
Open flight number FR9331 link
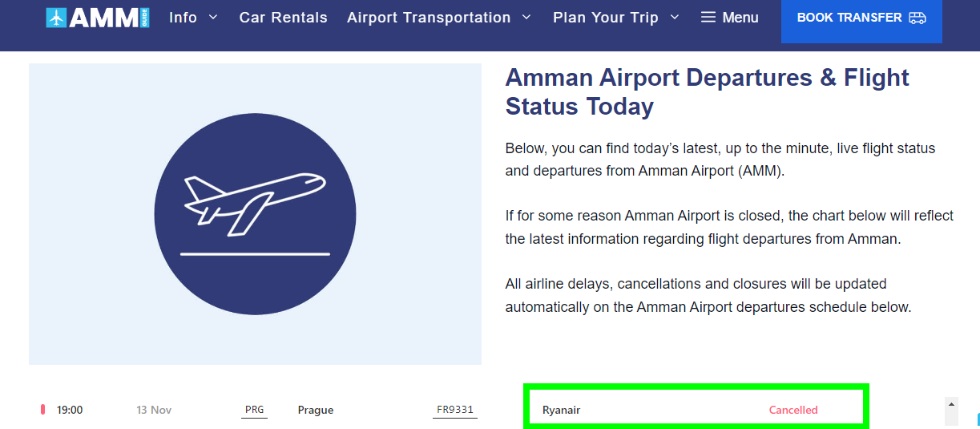pos(454,410)
